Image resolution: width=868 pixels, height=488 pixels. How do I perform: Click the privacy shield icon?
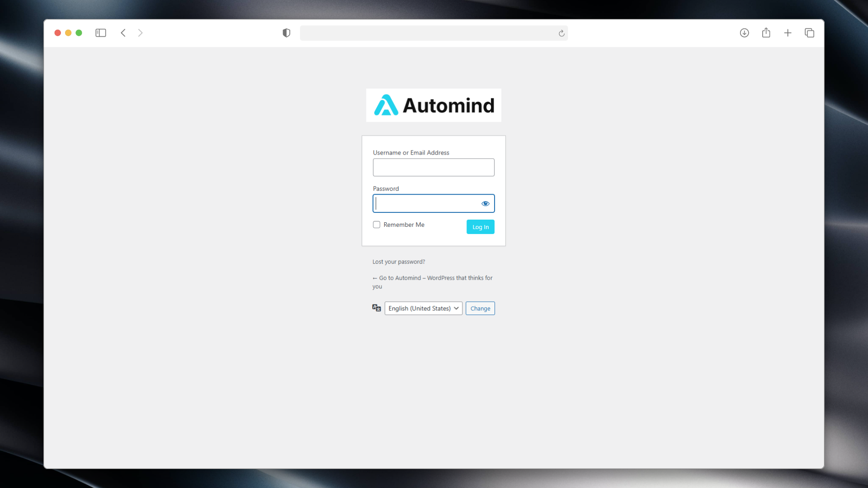[x=286, y=33]
